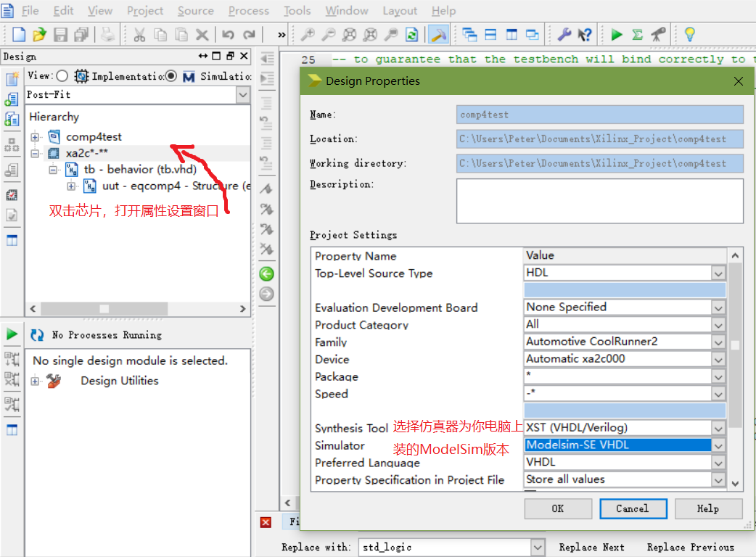Select the Zoom In magnifier toolbar icon
This screenshot has width=756, height=557.
(x=308, y=34)
